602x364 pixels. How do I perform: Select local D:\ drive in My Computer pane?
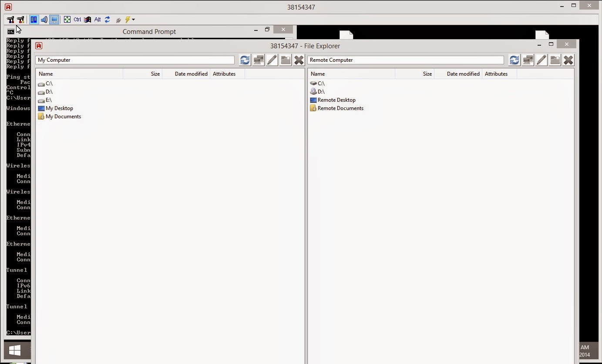[x=45, y=92]
